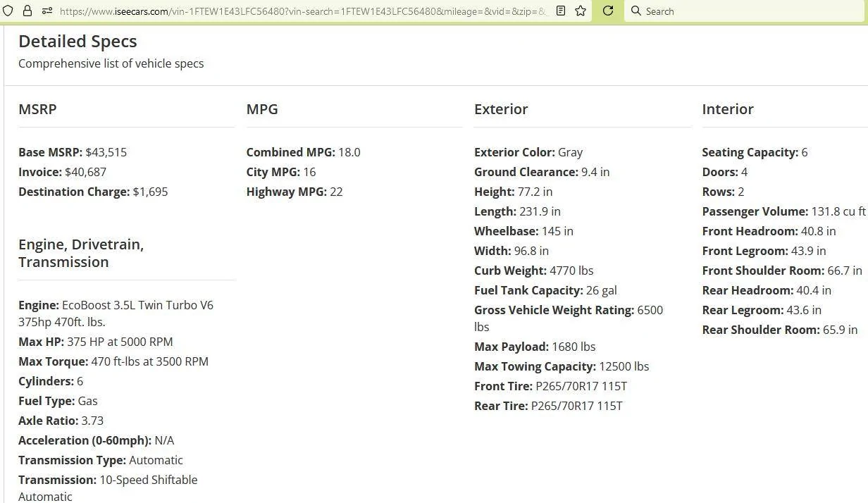Select the MPG section heading
The width and height of the screenshot is (868, 503).
click(x=262, y=109)
